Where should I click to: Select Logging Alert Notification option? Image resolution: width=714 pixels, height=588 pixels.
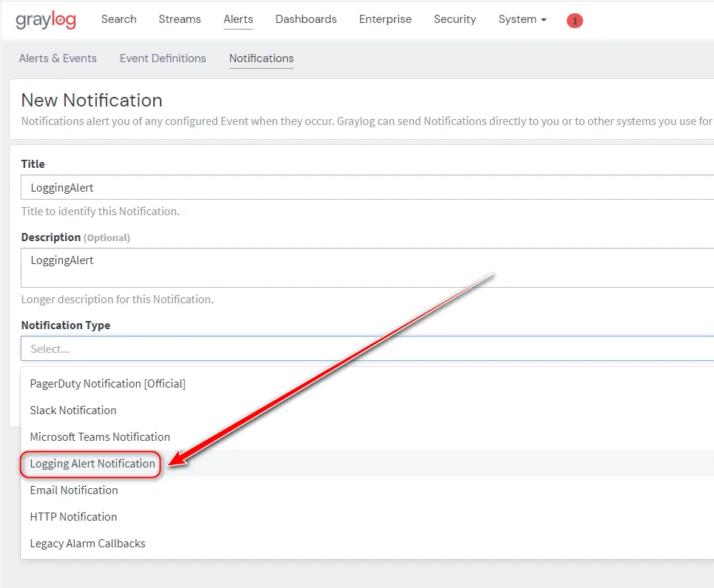(x=92, y=464)
